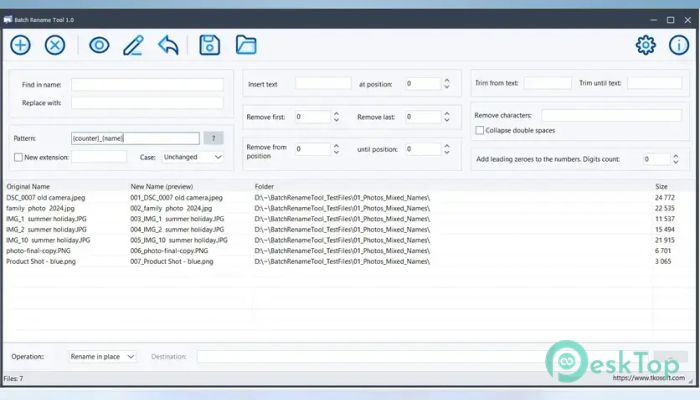Click the Rename pencil icon

pos(133,45)
